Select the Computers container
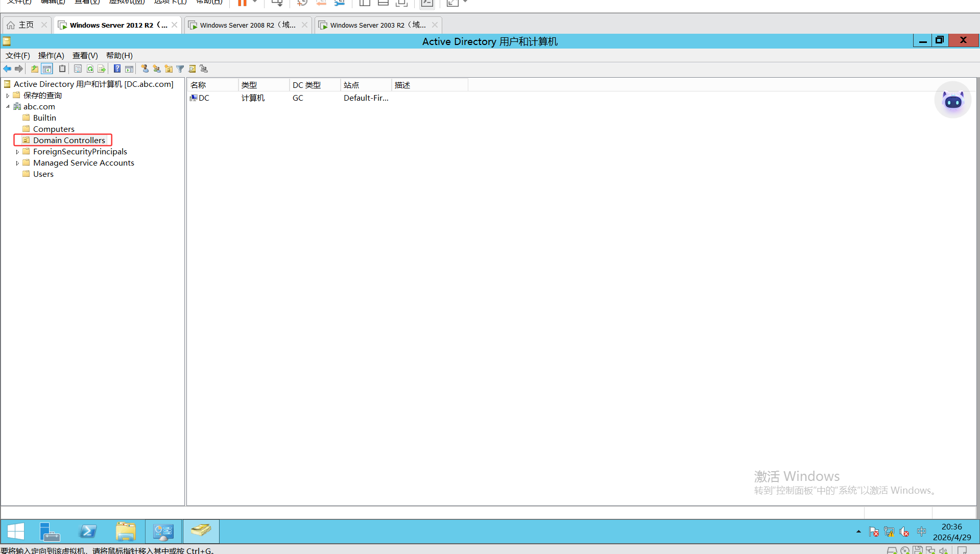This screenshot has width=980, height=554. (x=54, y=129)
